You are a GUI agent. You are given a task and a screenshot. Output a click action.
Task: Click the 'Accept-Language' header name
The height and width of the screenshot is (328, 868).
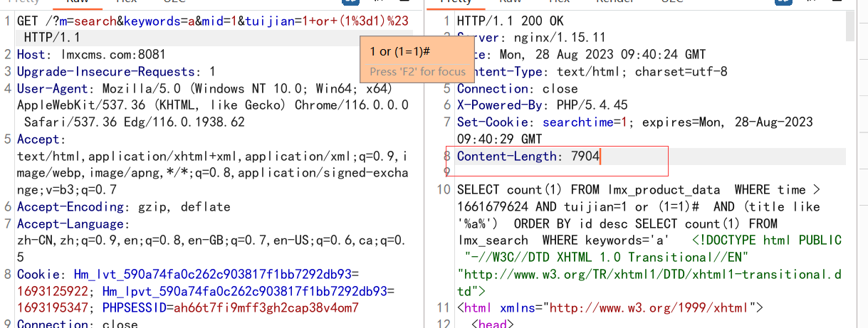tap(70, 224)
